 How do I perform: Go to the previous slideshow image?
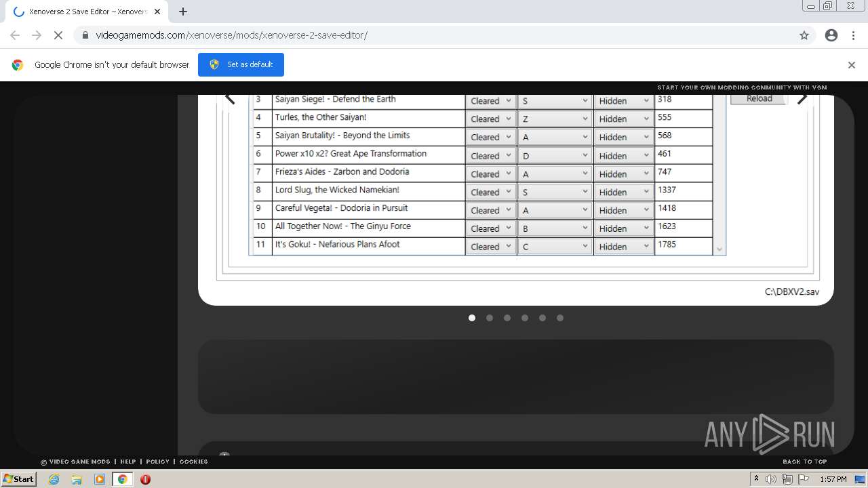click(x=231, y=98)
